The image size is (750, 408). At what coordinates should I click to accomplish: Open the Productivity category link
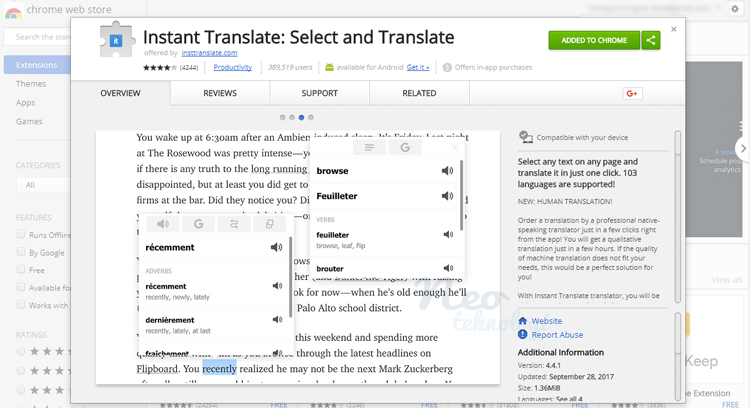pos(232,67)
